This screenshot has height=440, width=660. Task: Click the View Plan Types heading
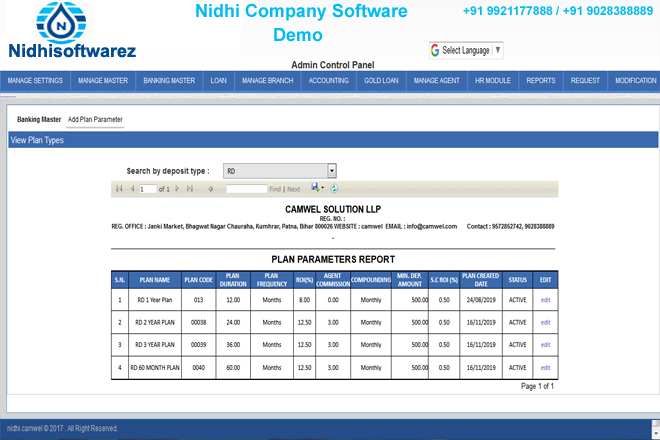click(37, 140)
